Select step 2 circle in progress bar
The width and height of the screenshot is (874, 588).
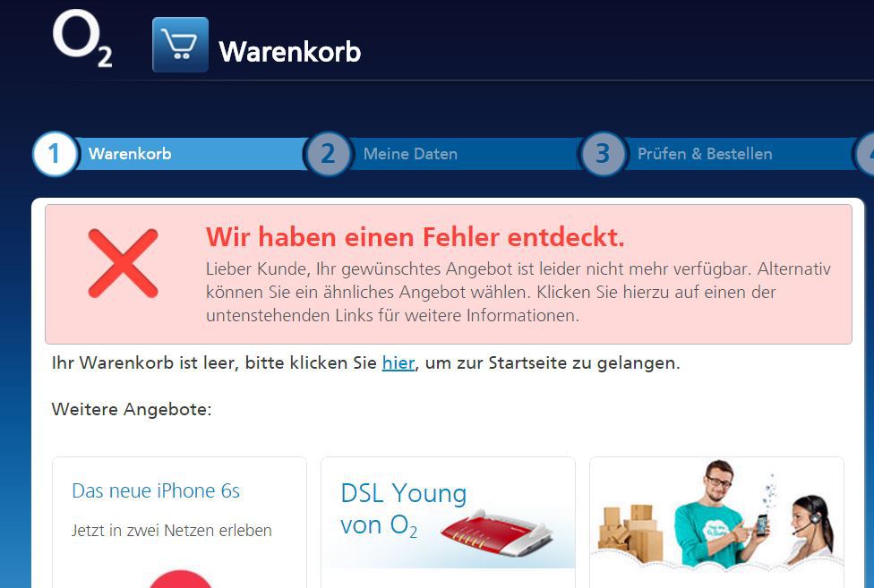point(329,154)
